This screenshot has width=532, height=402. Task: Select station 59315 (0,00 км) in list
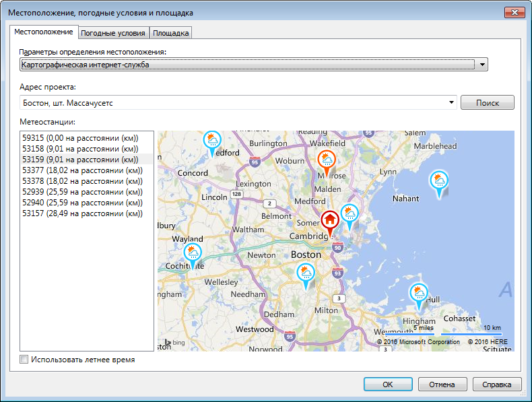pos(86,138)
